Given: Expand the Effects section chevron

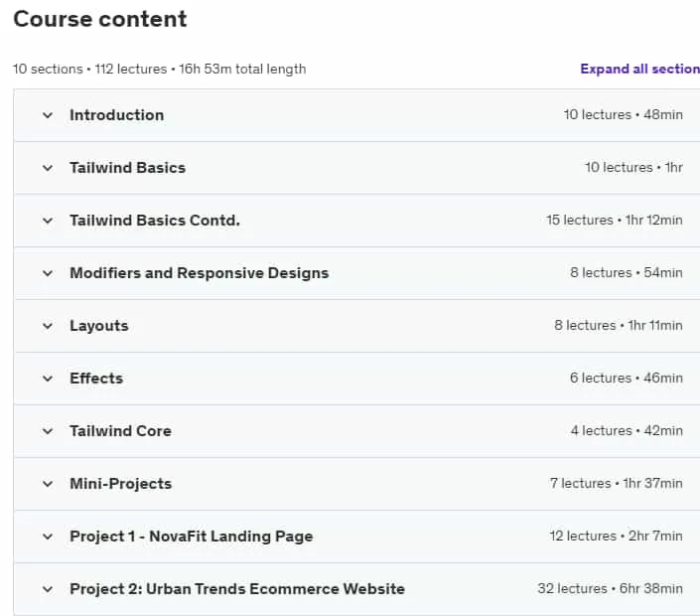Looking at the screenshot, I should tap(48, 379).
